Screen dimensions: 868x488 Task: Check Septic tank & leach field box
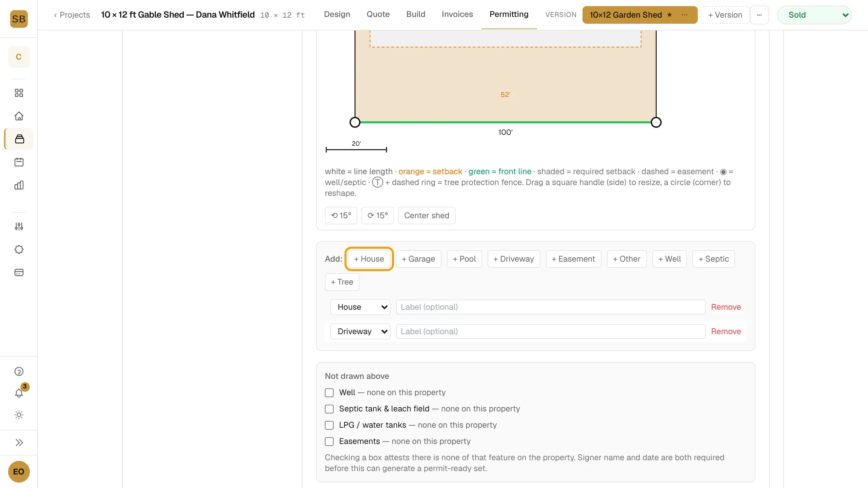click(x=329, y=409)
